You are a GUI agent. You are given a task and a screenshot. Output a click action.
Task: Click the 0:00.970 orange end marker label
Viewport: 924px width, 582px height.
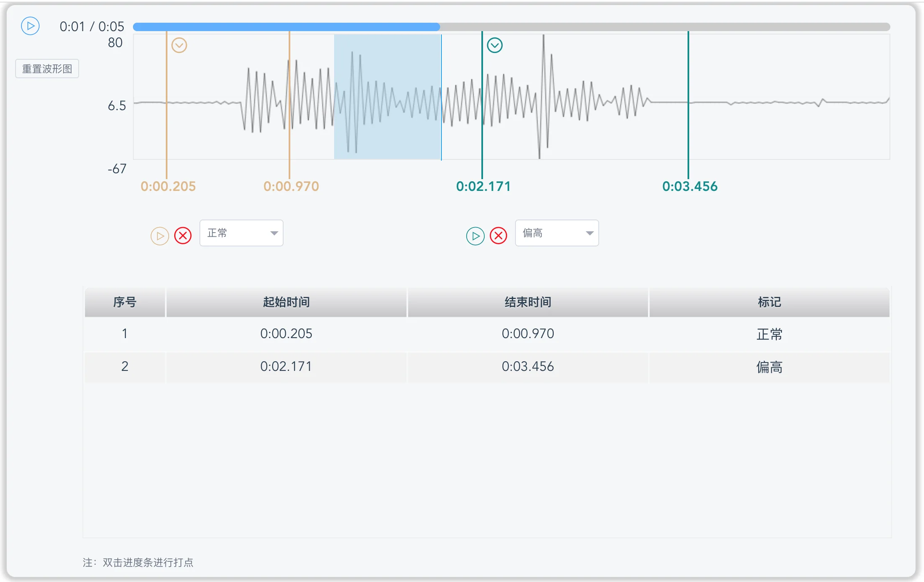[x=291, y=186]
